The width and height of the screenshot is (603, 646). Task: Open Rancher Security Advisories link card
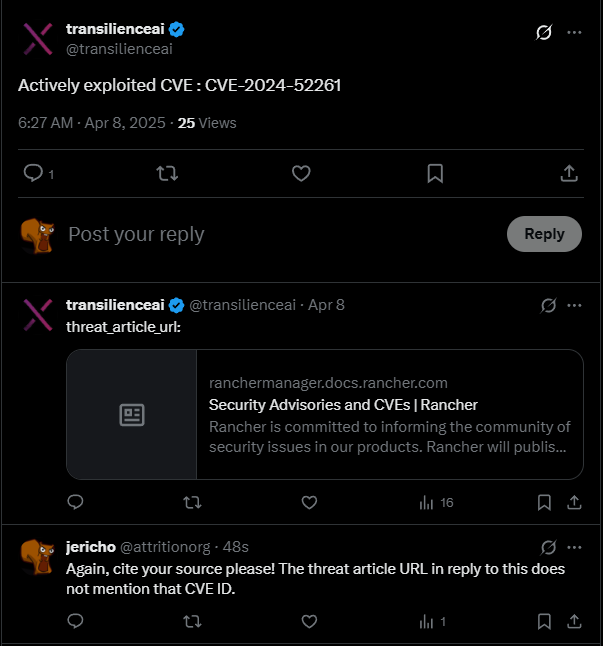tap(325, 414)
